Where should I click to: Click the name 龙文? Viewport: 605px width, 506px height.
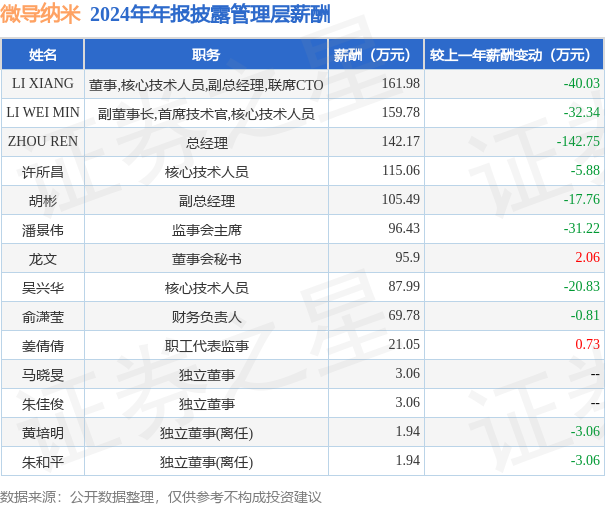click(x=43, y=259)
